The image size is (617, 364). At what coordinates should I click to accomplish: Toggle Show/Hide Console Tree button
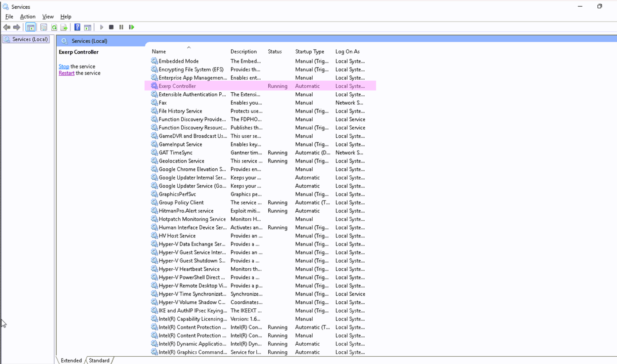click(x=31, y=27)
